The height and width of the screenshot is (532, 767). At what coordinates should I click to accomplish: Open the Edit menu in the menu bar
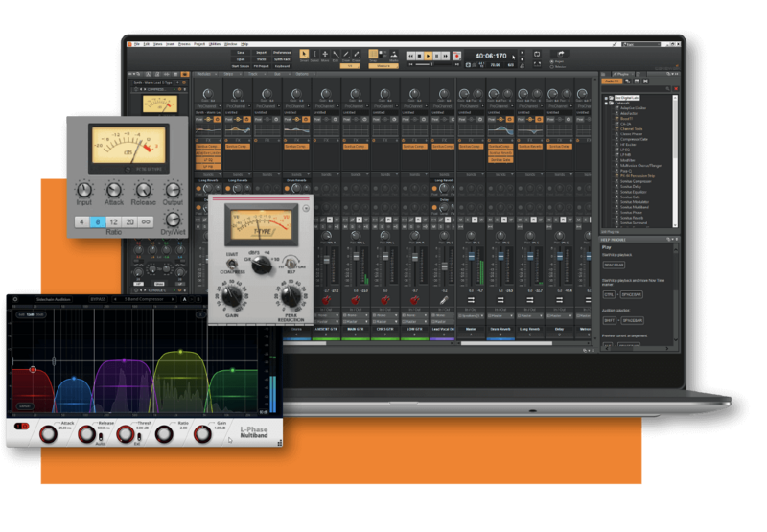[x=148, y=43]
